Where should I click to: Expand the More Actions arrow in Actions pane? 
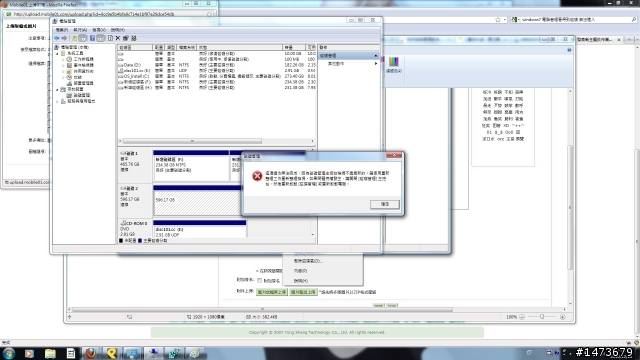coord(376,64)
